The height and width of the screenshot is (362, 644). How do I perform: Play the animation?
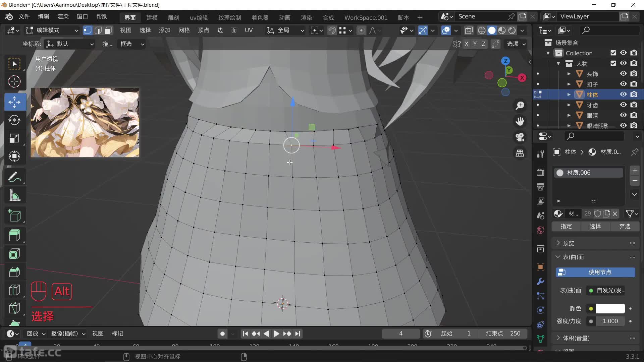(x=276, y=334)
